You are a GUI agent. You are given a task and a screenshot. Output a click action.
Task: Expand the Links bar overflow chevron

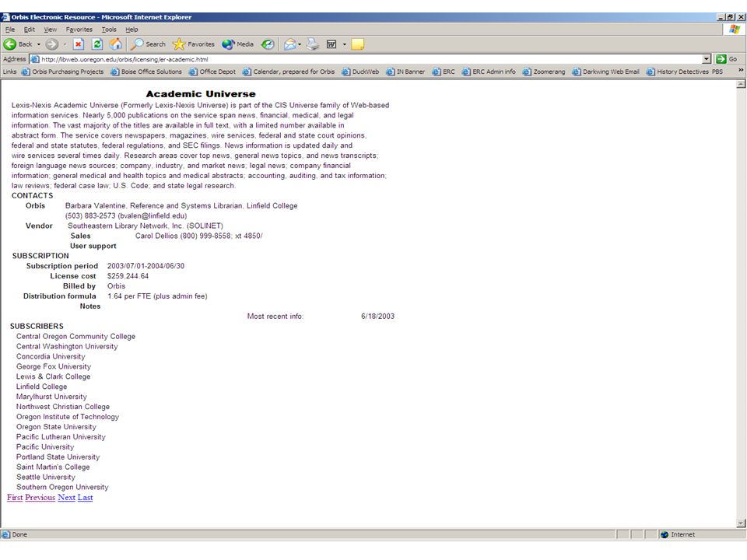[741, 71]
